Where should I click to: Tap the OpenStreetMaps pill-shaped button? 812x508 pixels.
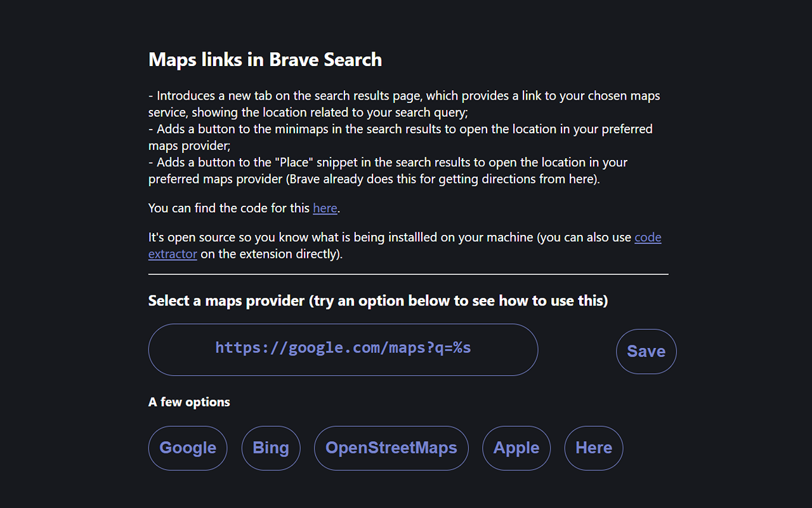tap(391, 448)
